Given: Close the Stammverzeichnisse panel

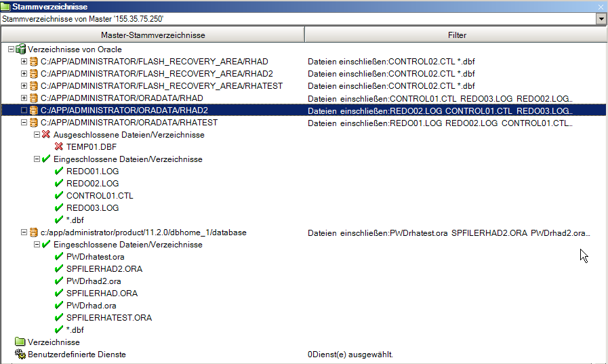Looking at the screenshot, I should pos(601,6).
